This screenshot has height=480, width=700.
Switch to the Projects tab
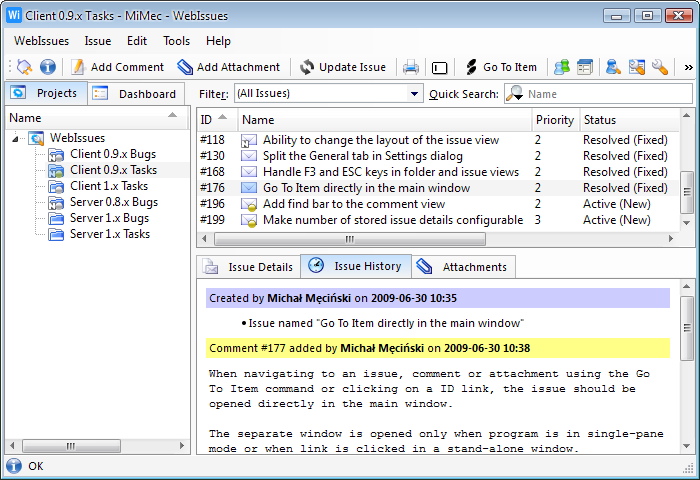tap(46, 93)
